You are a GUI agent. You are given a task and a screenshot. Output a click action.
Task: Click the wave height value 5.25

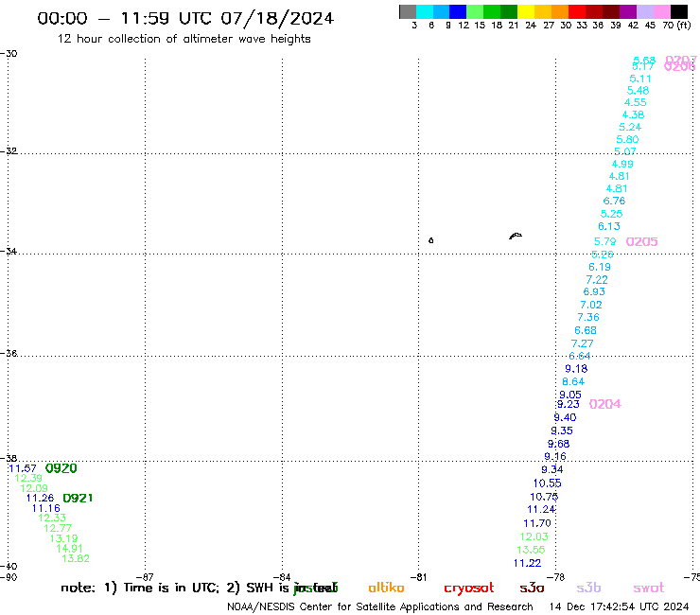click(612, 214)
